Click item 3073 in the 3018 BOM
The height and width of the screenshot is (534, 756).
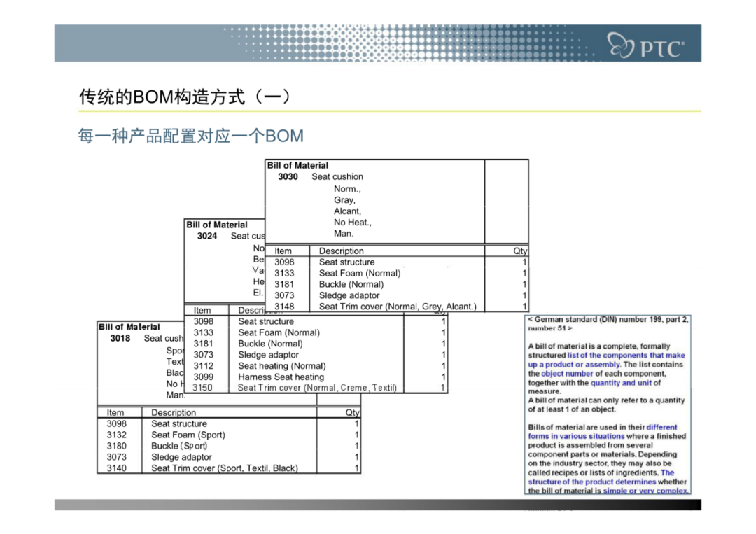click(117, 456)
